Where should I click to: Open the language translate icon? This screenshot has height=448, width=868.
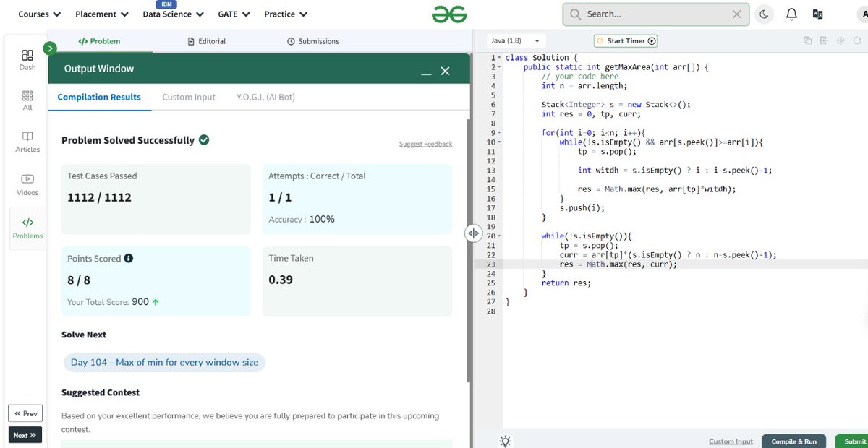click(x=818, y=14)
